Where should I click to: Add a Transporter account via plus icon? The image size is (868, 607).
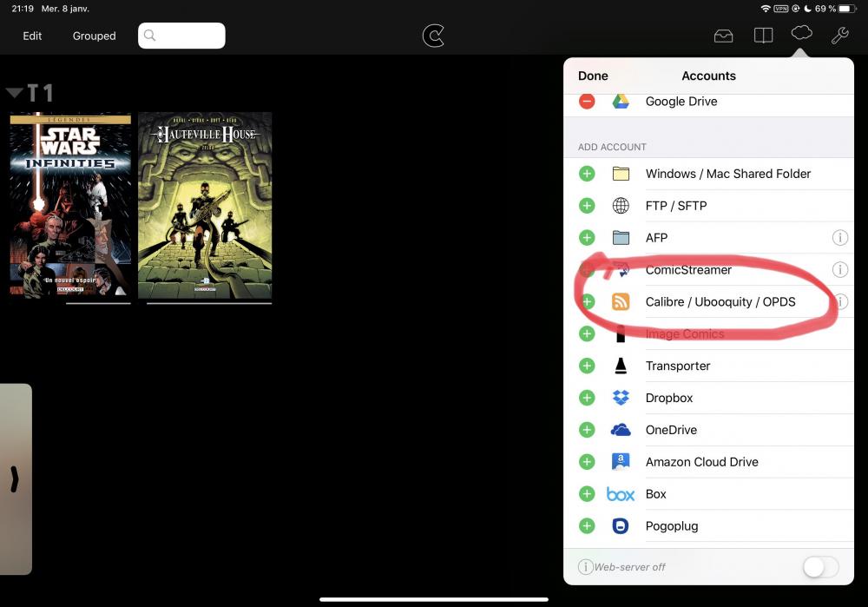point(587,366)
